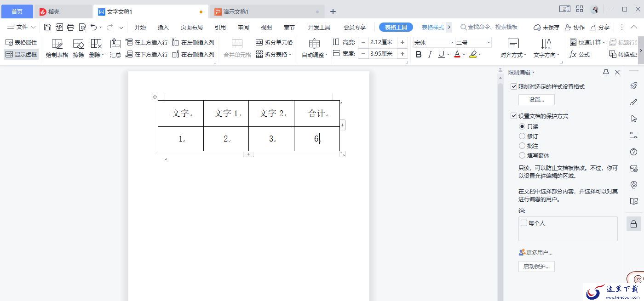Open 表格属性 table properties
The height and width of the screenshot is (301, 644).
tap(21, 42)
